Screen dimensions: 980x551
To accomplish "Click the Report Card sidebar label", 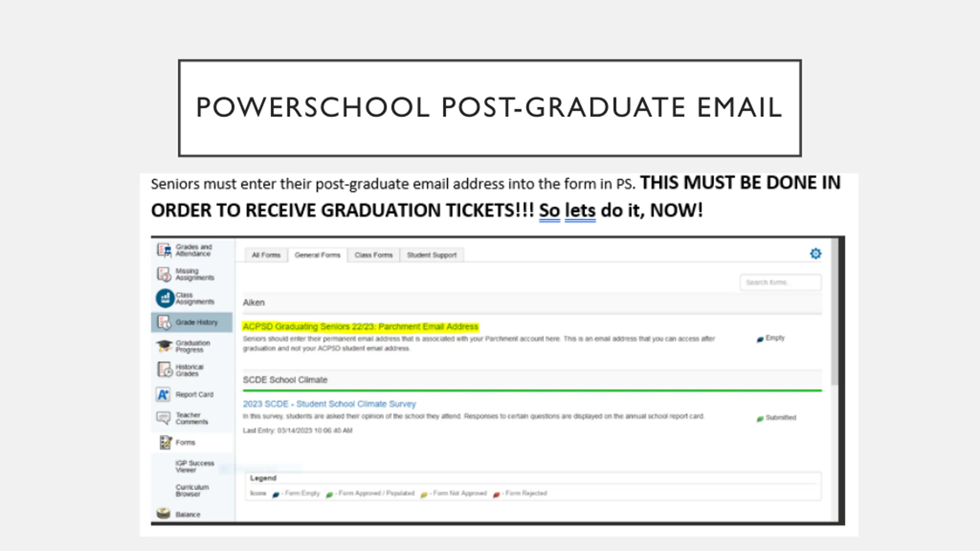I will pos(194,395).
